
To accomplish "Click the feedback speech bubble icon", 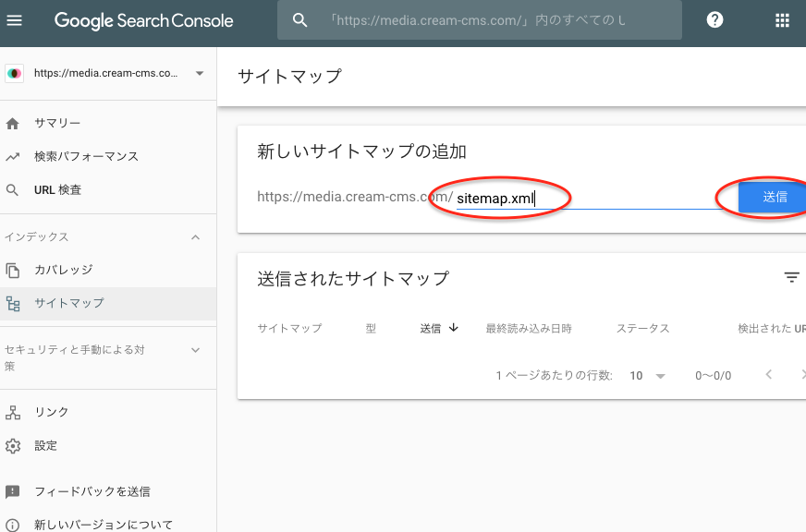I will pyautogui.click(x=12, y=492).
